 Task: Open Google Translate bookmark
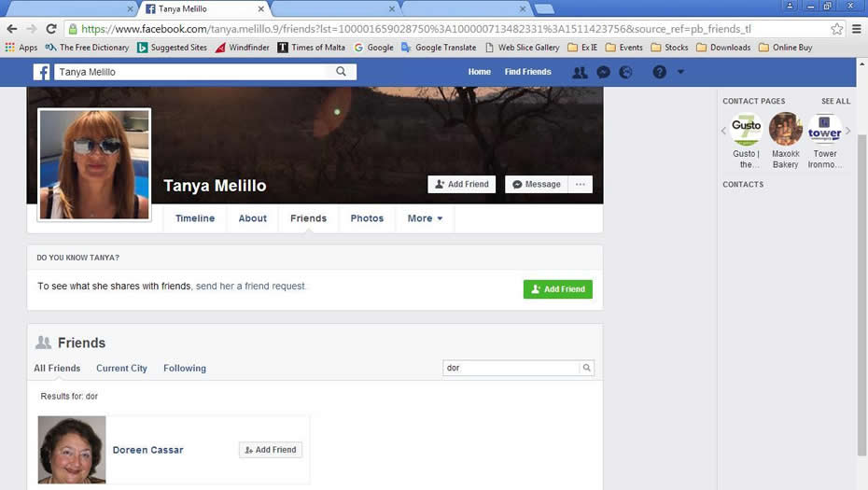[439, 48]
